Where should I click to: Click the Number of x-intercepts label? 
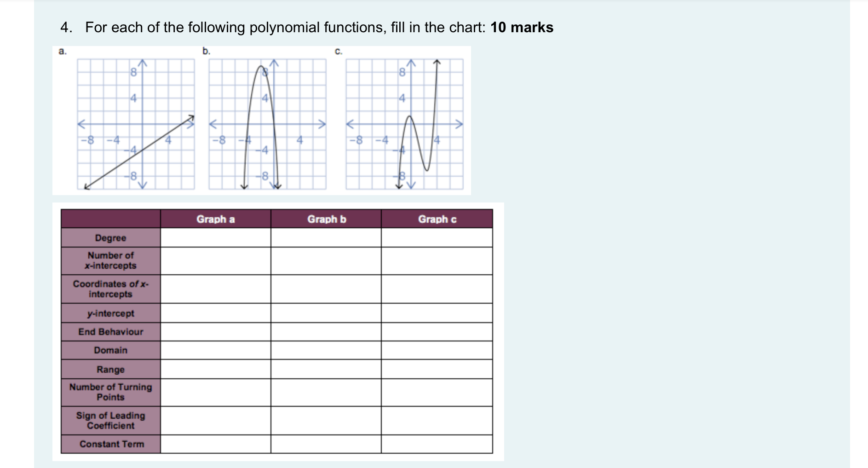tap(110, 260)
